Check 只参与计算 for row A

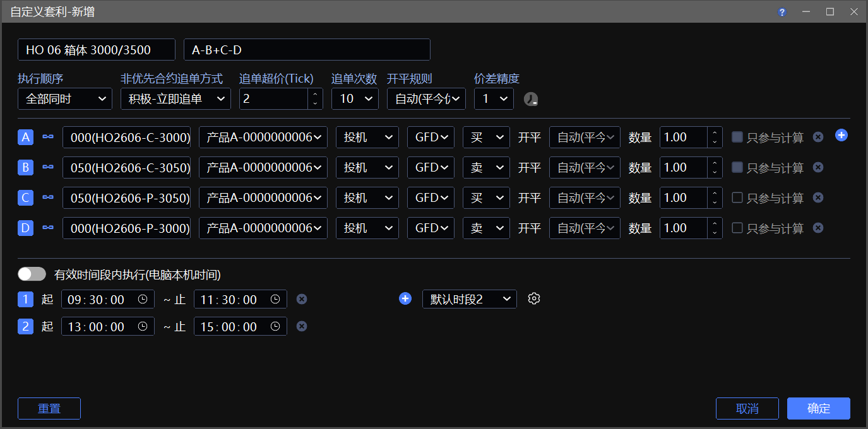[737, 137]
